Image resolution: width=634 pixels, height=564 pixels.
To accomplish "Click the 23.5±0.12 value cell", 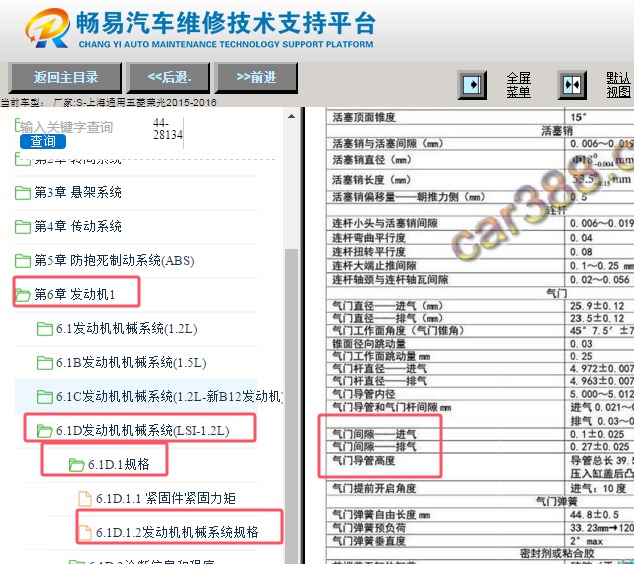I will tap(597, 319).
